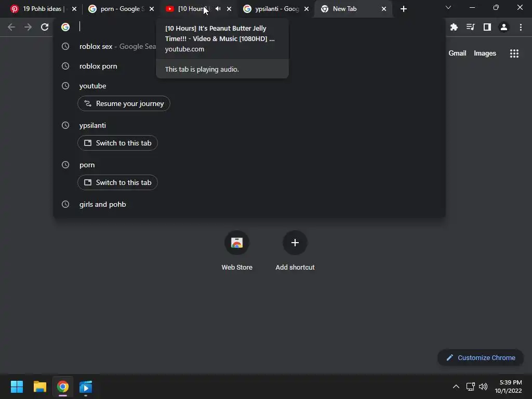Click the forward navigation arrow
532x399 pixels.
click(28, 27)
